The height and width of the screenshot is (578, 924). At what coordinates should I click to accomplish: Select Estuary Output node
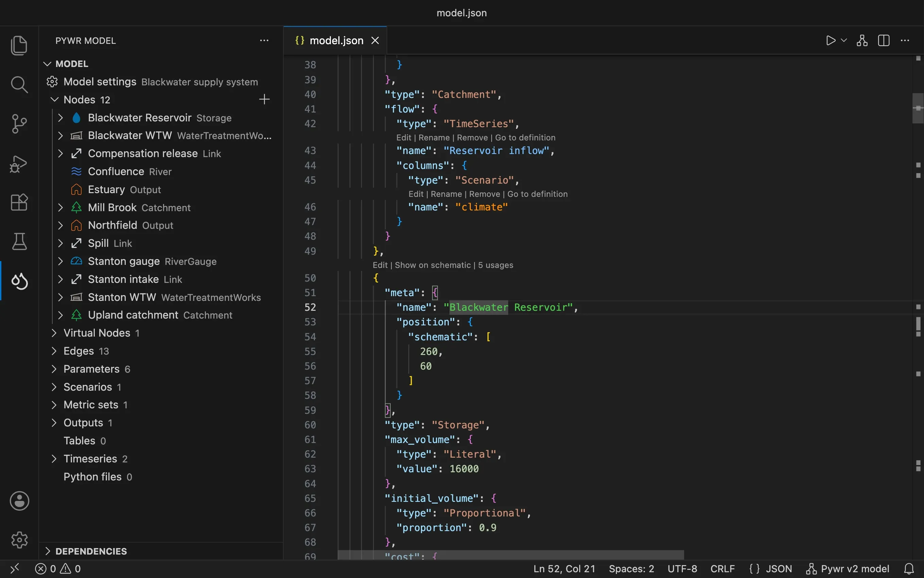click(160, 190)
